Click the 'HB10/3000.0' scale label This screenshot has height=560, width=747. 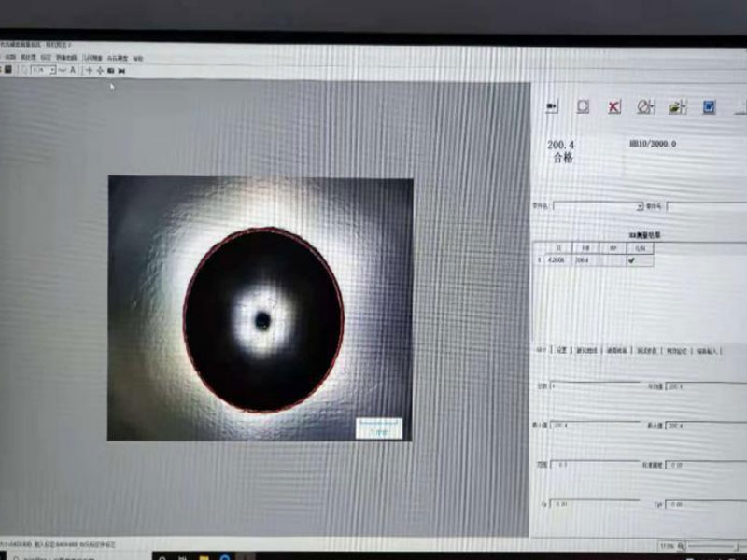pyautogui.click(x=653, y=144)
